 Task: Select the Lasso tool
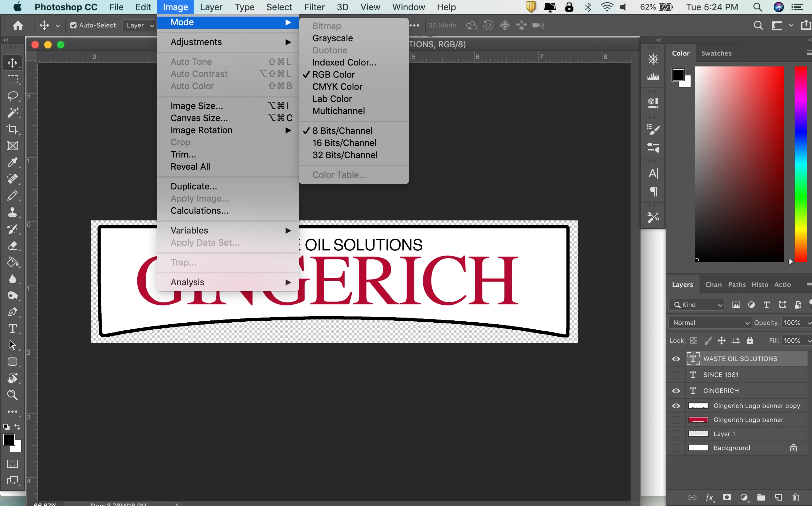coord(13,96)
